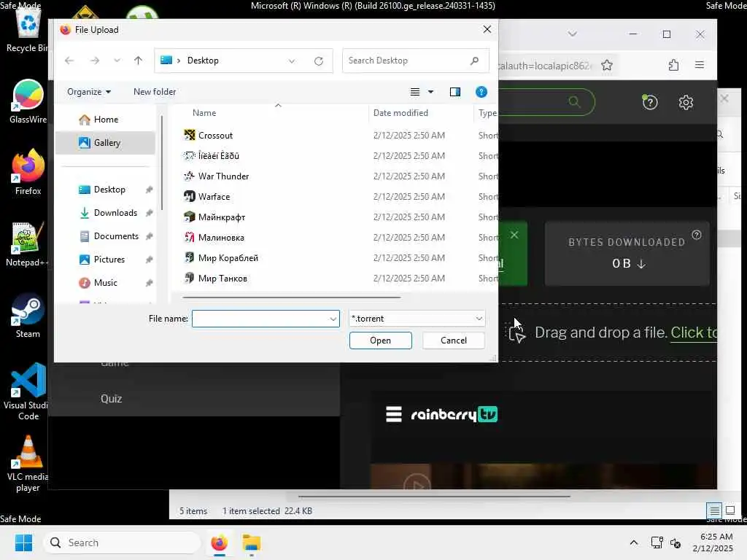Click the search magnifier in Search Desktop box
This screenshot has width=747, height=560.
[474, 61]
